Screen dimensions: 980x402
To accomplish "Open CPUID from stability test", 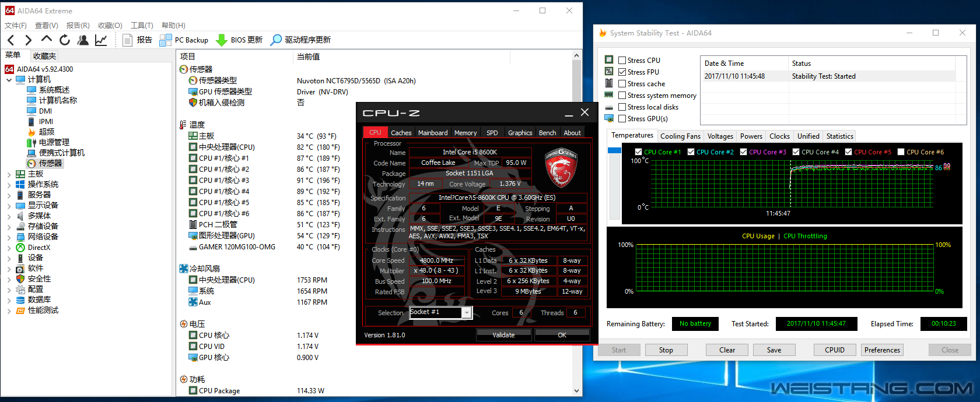I will pyautogui.click(x=835, y=350).
